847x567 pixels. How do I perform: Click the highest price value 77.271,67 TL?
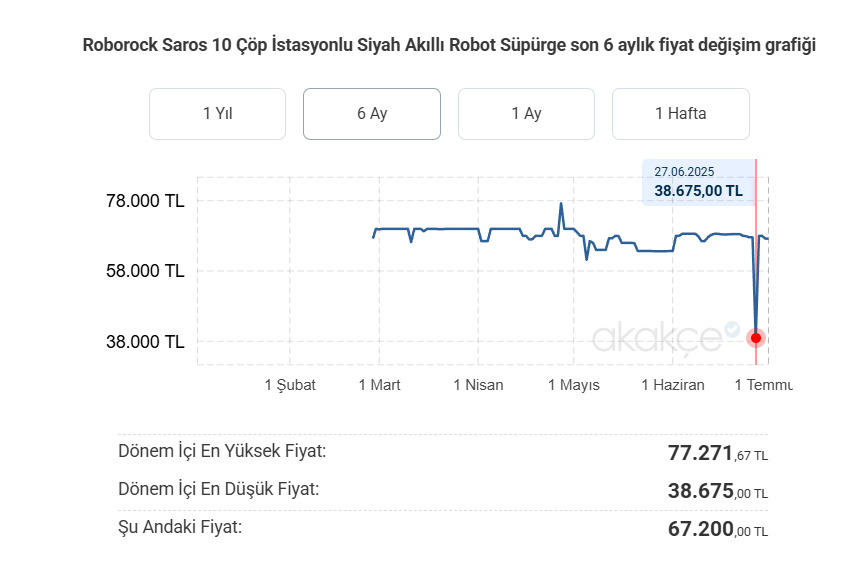[x=717, y=453]
